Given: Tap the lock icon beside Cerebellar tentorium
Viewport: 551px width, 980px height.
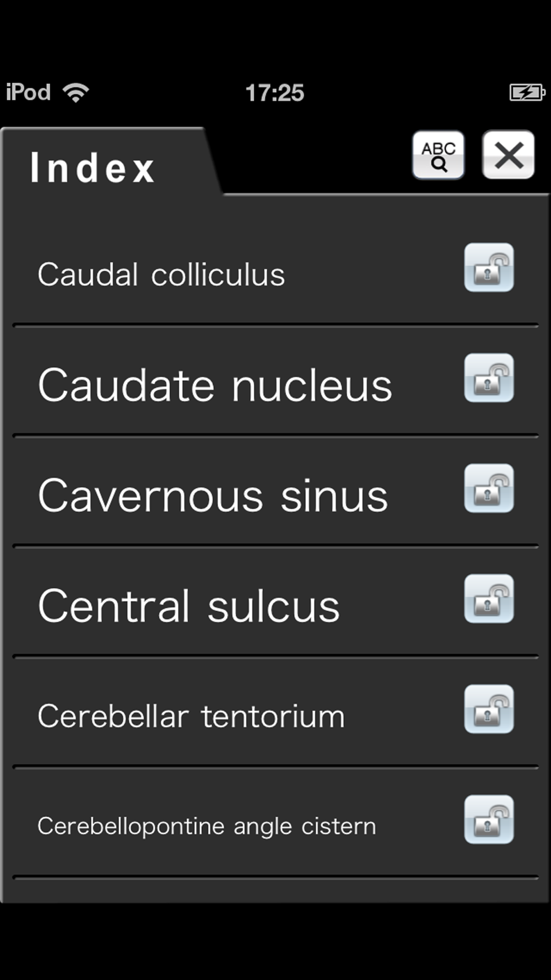Looking at the screenshot, I should 489,709.
